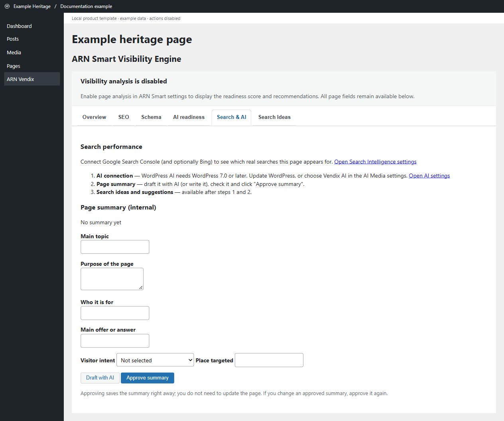Viewport: 504px width, 421px height.
Task: Select ARN Vendix sidebar item
Action: (32, 79)
